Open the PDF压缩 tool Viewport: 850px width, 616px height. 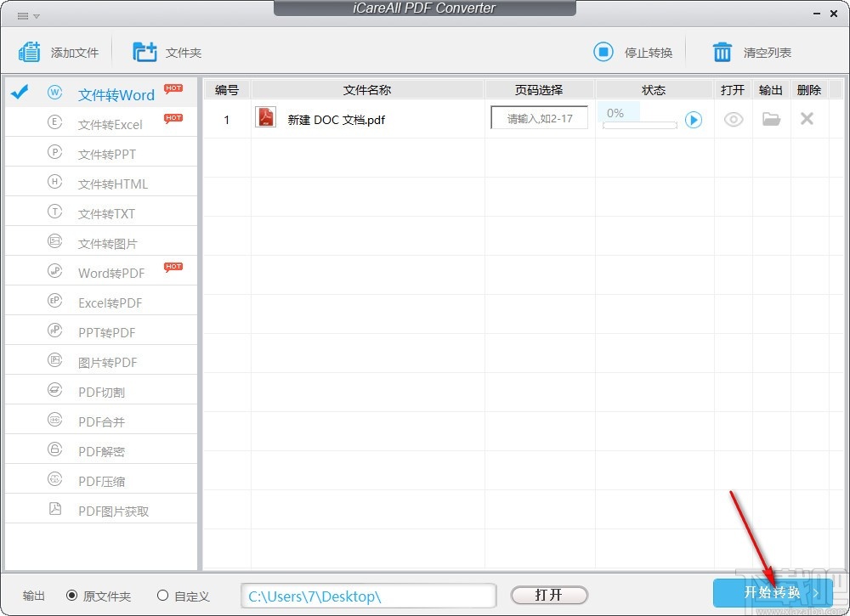click(102, 479)
